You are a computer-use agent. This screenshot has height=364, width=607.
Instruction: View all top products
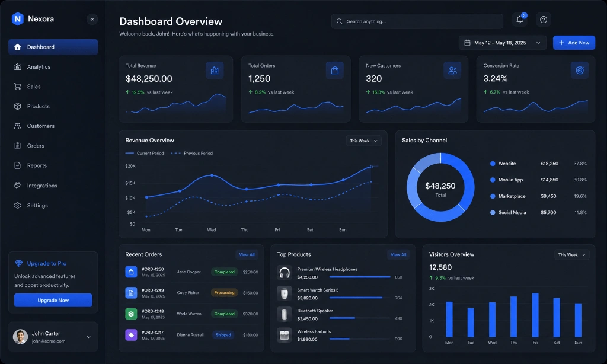(398, 255)
